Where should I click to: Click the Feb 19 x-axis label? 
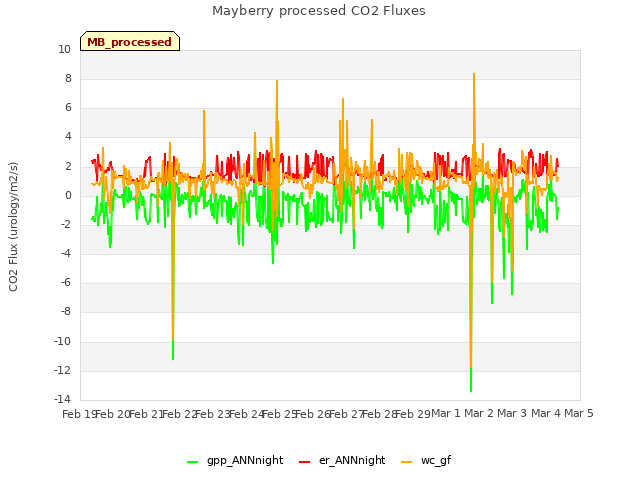pos(79,414)
